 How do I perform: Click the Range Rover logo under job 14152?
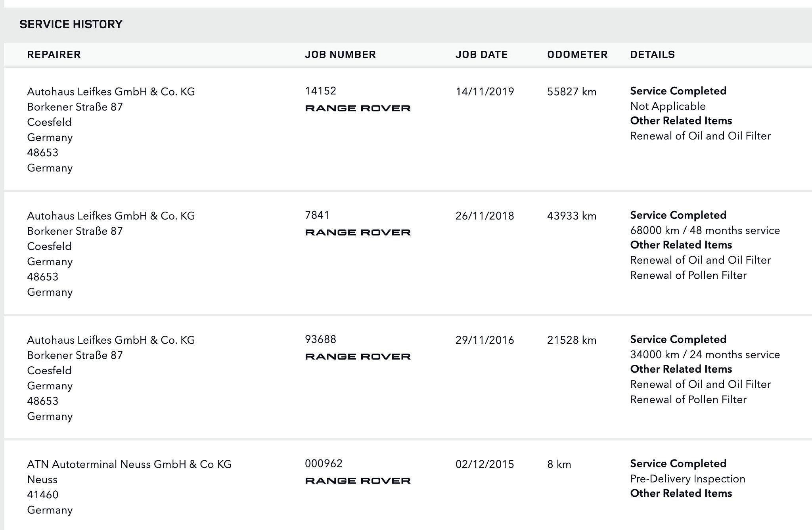coord(358,108)
